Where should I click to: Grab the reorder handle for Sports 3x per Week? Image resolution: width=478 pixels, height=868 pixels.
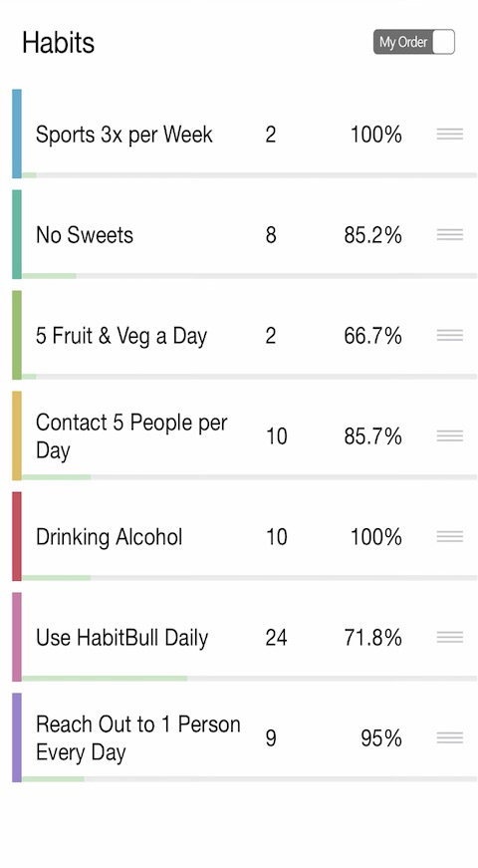coord(449,134)
